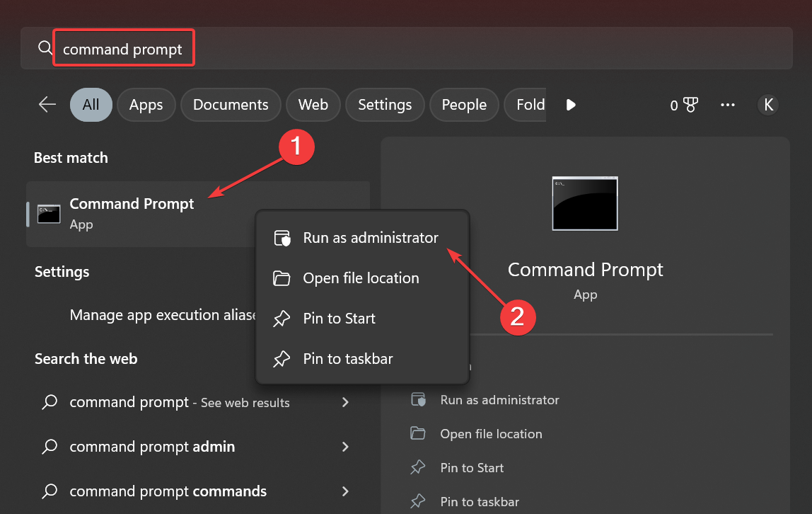Open the rewards trophy icon showing 0

click(x=684, y=105)
